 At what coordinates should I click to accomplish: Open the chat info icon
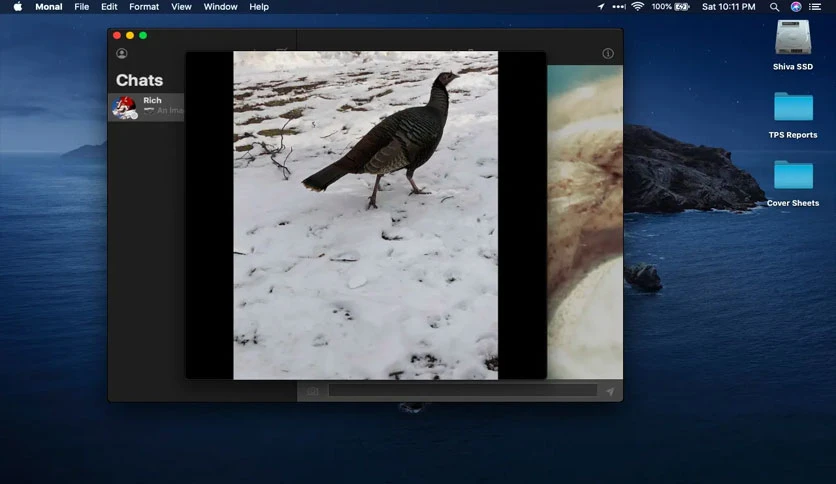(x=608, y=53)
